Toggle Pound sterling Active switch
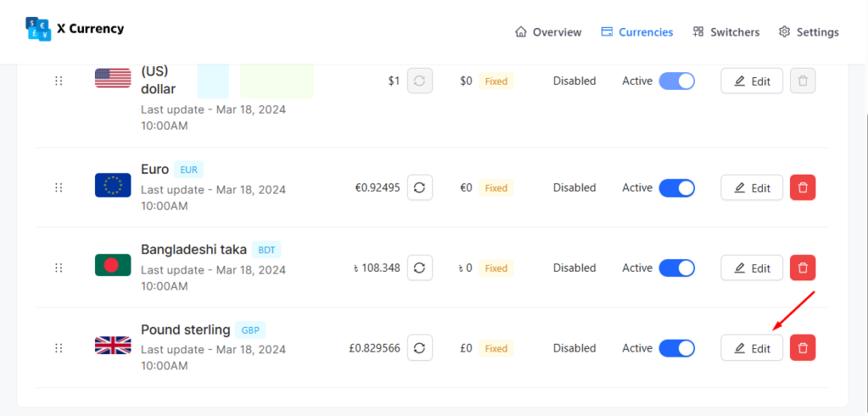868x416 pixels. tap(676, 347)
